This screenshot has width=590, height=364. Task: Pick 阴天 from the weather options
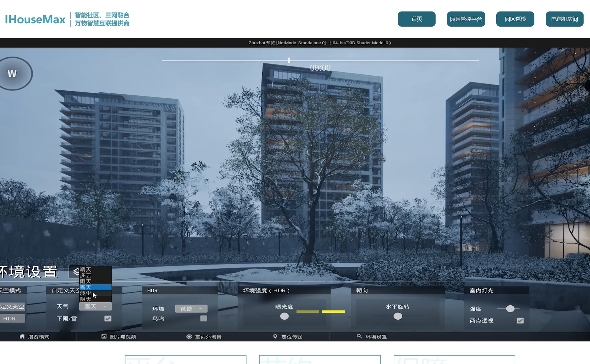pyautogui.click(x=86, y=299)
